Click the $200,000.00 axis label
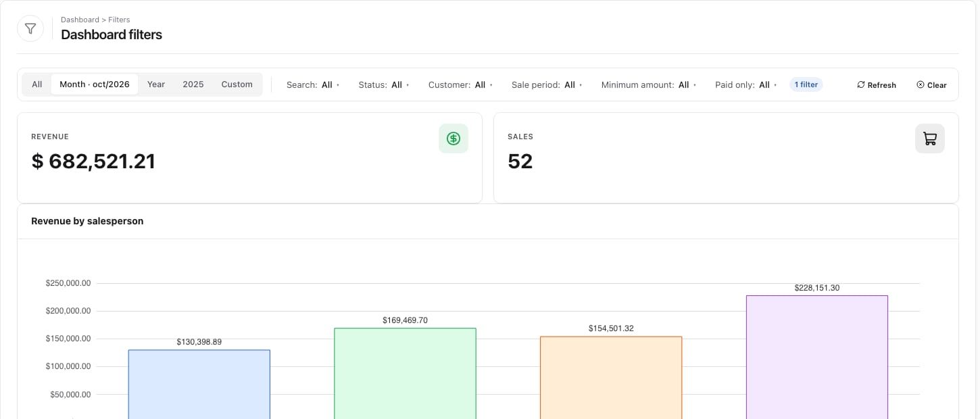Image resolution: width=980 pixels, height=419 pixels. click(68, 311)
